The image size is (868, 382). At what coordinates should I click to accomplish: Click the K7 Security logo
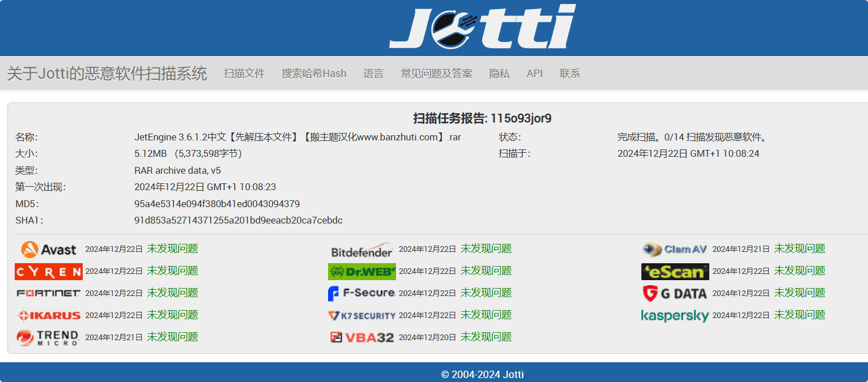(361, 315)
